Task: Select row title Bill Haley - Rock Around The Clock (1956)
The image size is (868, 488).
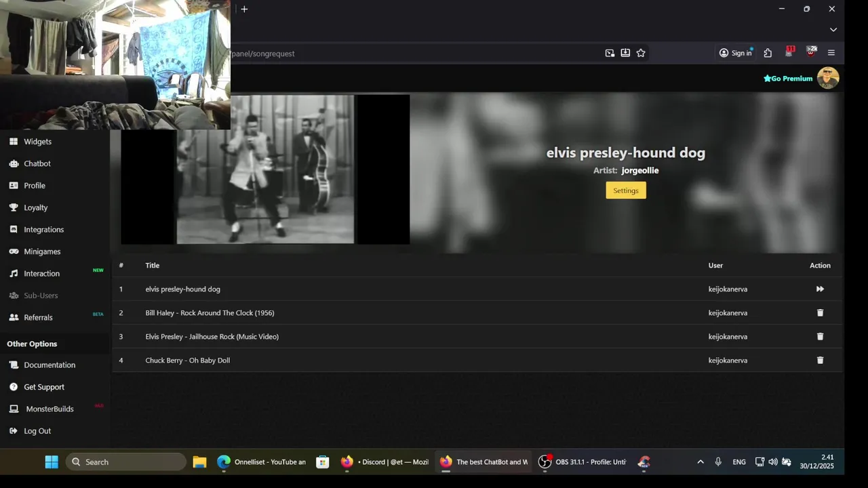Action: point(210,313)
